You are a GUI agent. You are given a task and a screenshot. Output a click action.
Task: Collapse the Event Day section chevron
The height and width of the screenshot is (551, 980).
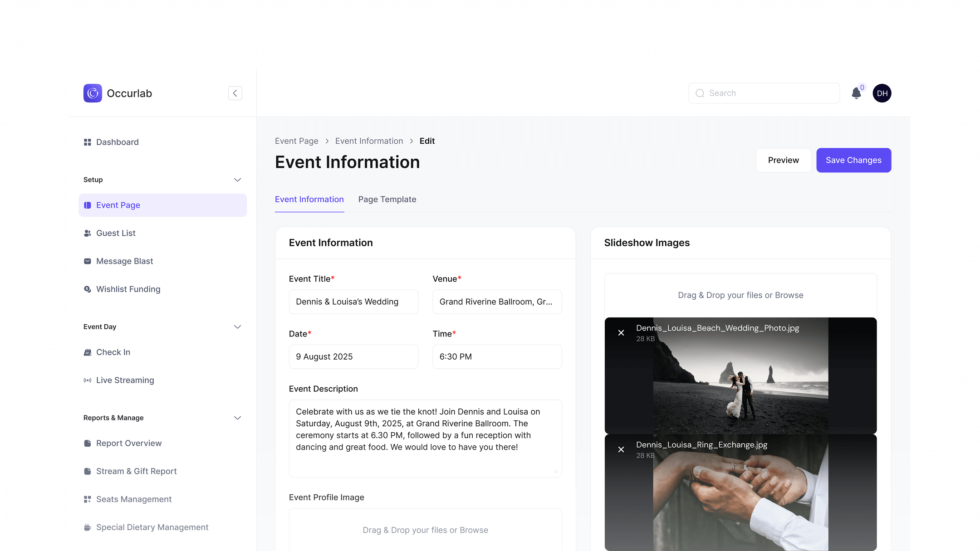237,327
